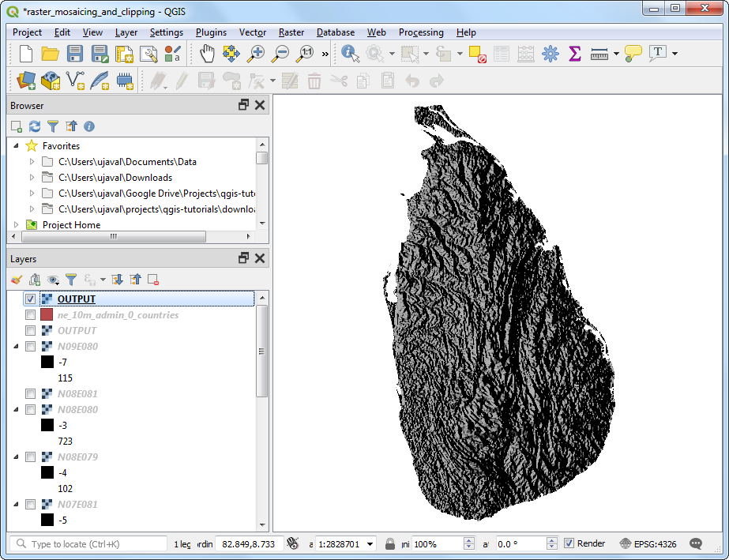
Task: Click Open Project folder icon
Action: point(51,54)
